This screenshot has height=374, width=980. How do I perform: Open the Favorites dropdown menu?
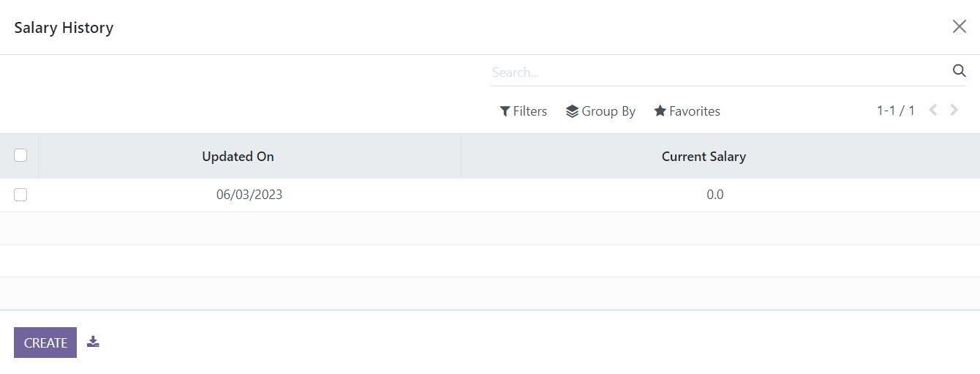[687, 111]
